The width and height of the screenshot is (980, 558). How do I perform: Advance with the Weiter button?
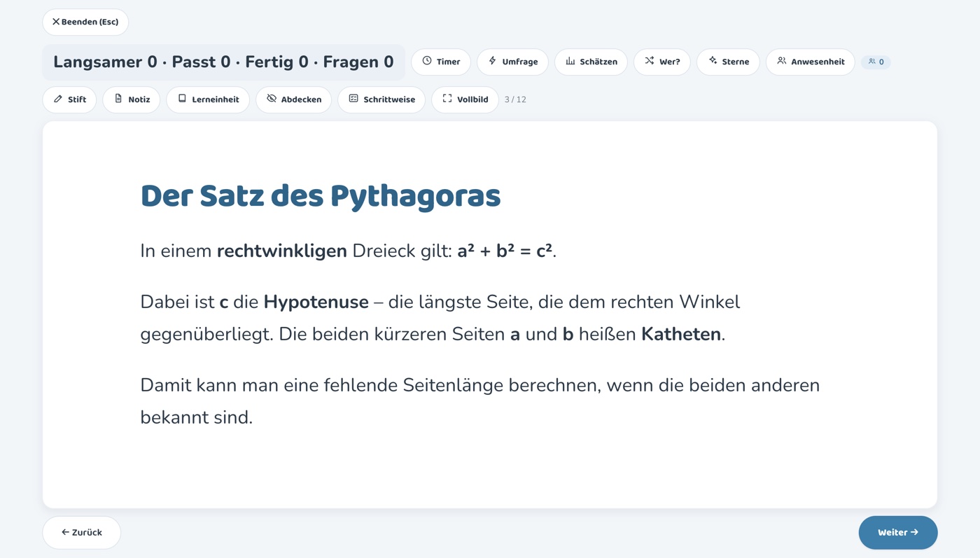coord(898,533)
